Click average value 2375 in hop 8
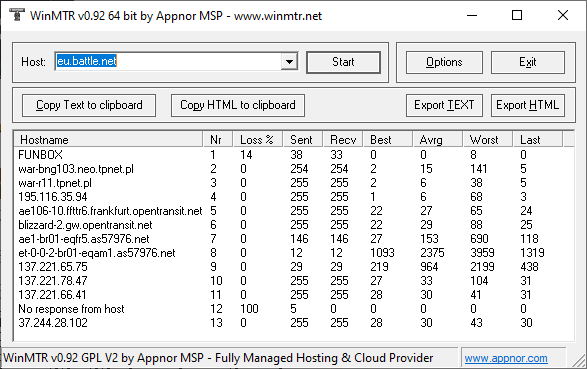Screen dimensions: 587x369 pyautogui.click(x=432, y=253)
